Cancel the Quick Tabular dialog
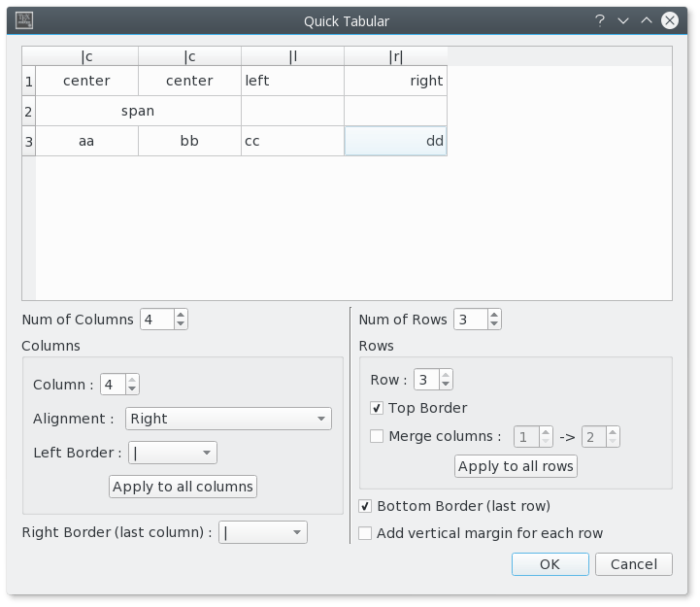The width and height of the screenshot is (700, 607). coord(633,564)
